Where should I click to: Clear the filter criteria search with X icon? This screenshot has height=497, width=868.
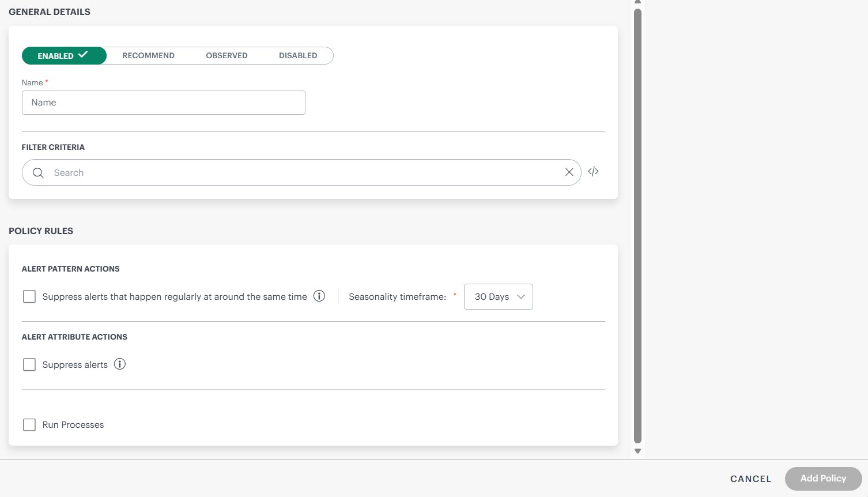pyautogui.click(x=569, y=172)
